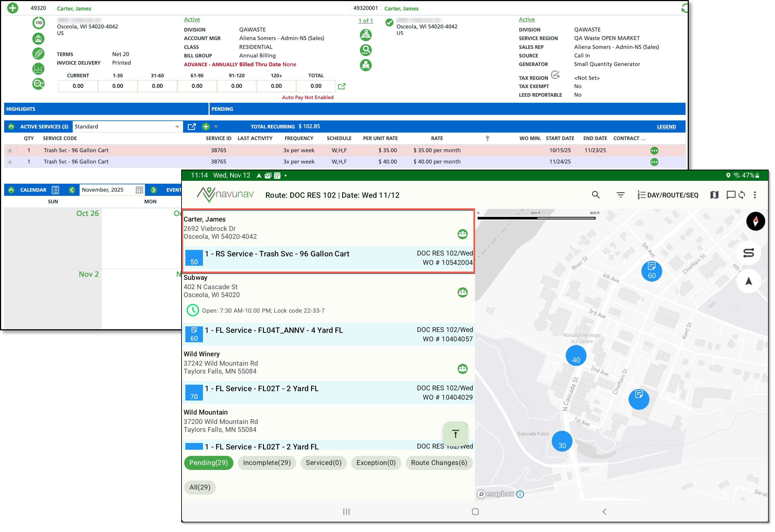The height and width of the screenshot is (532, 775).
Task: Click the scroll-to-top arrow button
Action: pyautogui.click(x=455, y=434)
